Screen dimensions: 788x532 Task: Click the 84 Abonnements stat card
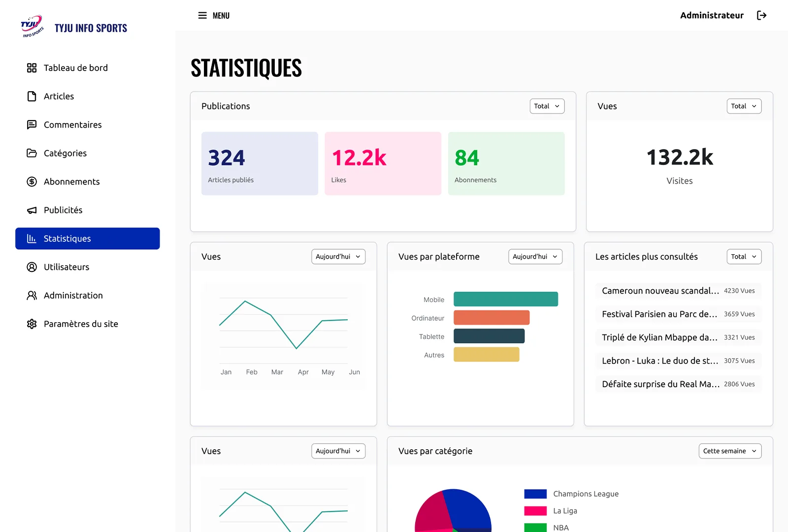coord(506,164)
